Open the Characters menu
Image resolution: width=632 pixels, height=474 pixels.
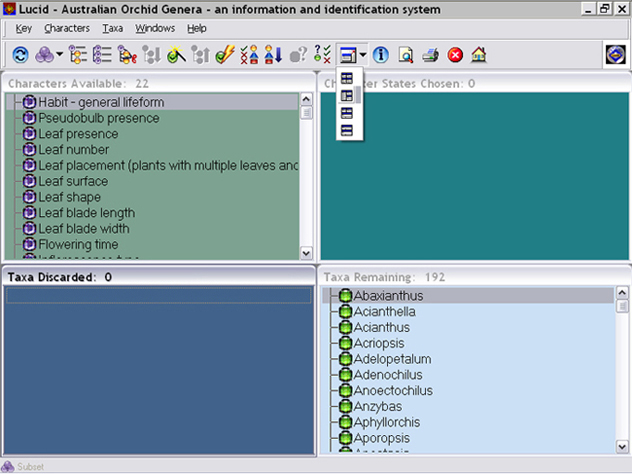click(67, 28)
